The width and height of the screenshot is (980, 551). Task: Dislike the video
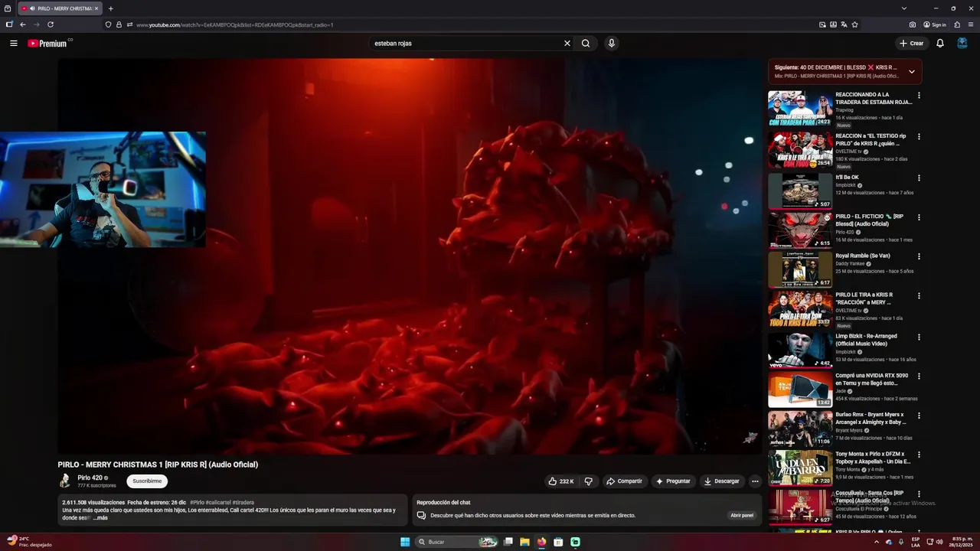tap(588, 481)
